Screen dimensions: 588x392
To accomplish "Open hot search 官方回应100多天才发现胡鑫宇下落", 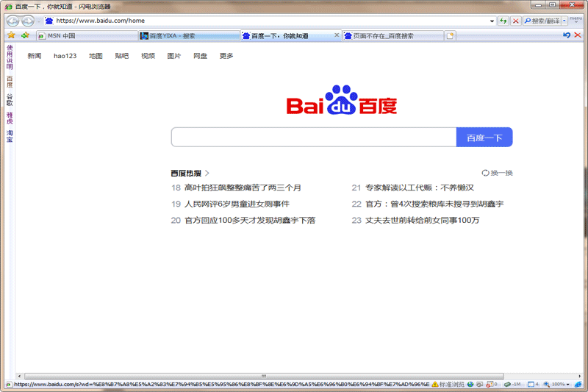I will (x=250, y=220).
